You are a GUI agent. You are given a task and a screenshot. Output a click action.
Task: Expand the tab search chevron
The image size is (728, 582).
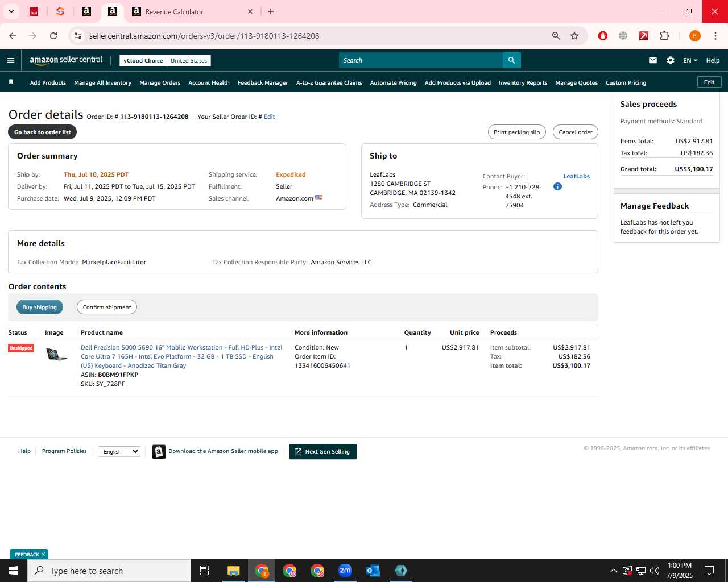tap(11, 11)
